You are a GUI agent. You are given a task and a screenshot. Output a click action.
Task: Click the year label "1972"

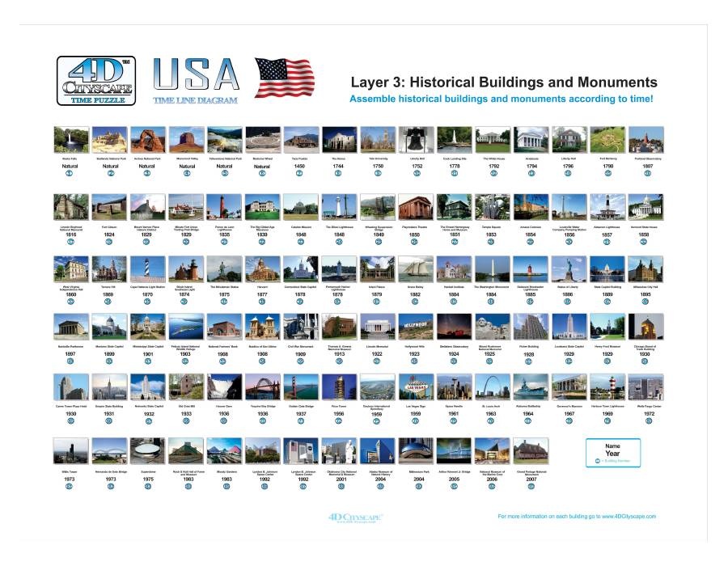pos(649,414)
